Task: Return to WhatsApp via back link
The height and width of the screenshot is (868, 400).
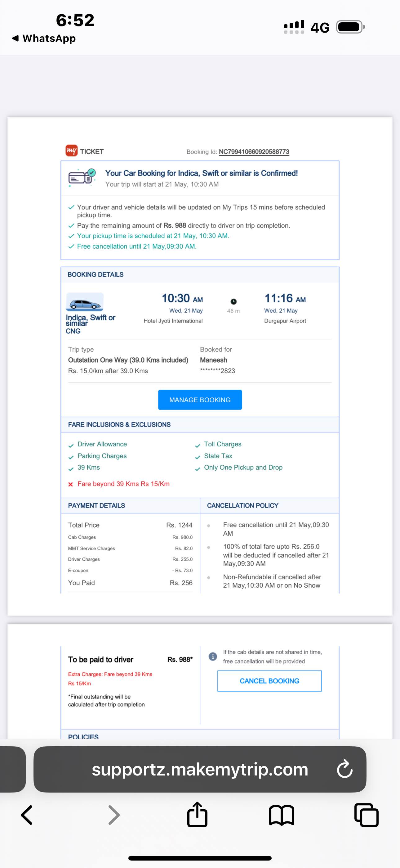Action: (44, 38)
